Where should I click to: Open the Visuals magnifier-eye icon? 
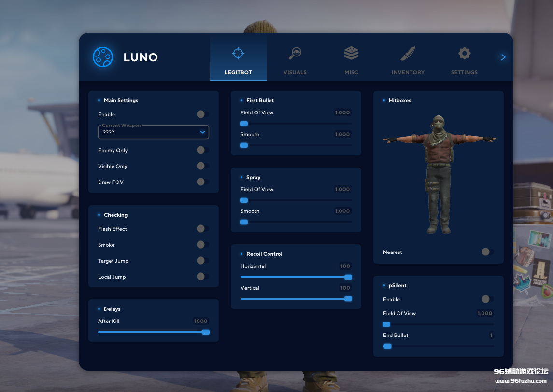(x=295, y=53)
